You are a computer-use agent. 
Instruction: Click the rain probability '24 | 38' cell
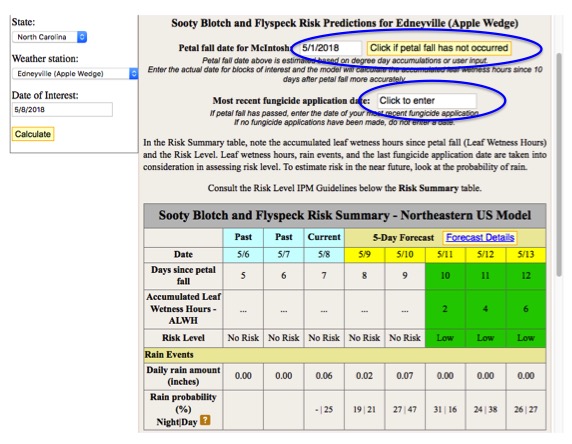(x=486, y=409)
